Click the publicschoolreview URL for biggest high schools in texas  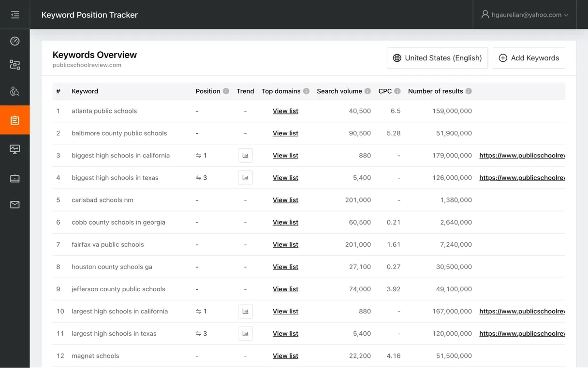point(522,177)
